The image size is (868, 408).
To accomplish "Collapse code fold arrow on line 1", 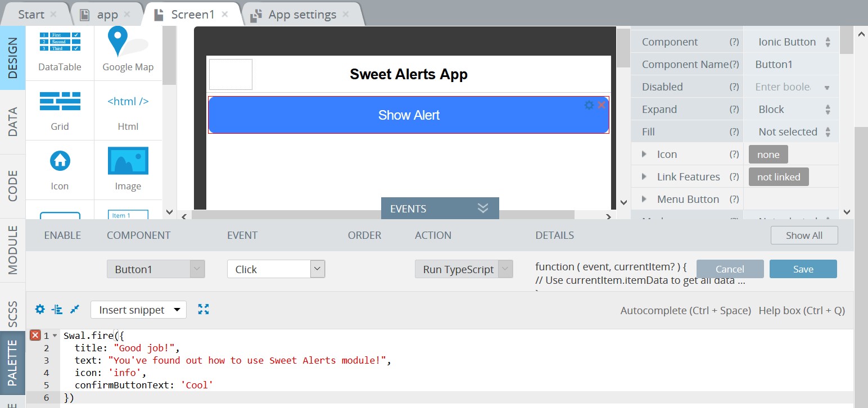I will 55,336.
